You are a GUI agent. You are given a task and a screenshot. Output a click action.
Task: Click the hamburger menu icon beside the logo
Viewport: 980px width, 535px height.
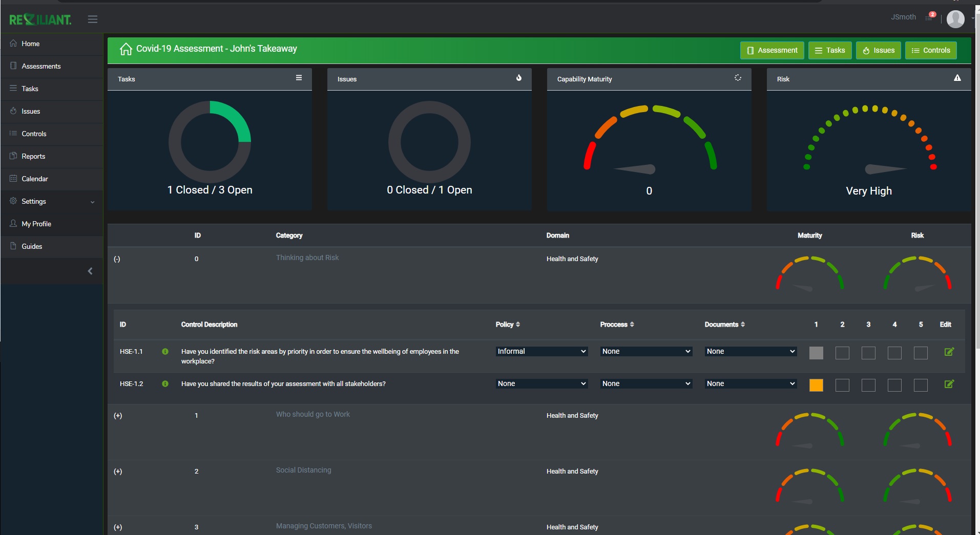click(x=92, y=19)
